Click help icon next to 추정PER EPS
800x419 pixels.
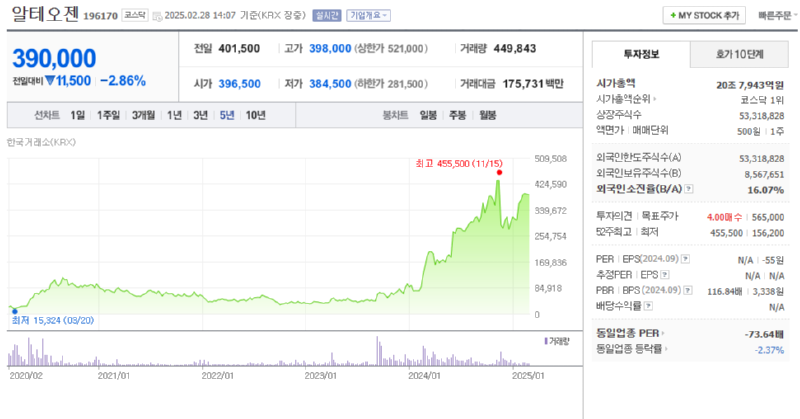pyautogui.click(x=665, y=275)
